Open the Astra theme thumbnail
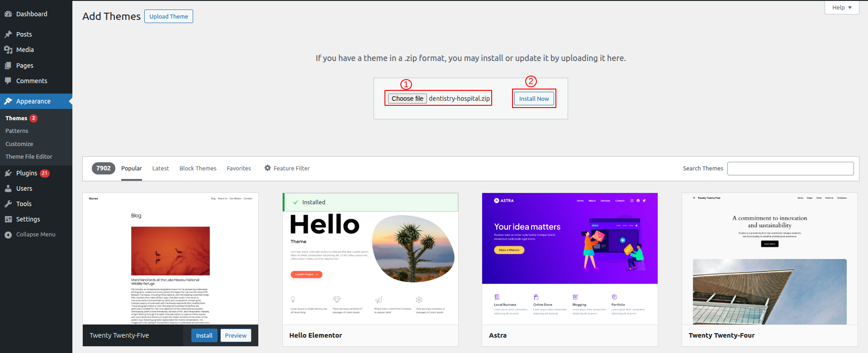868x353 pixels. 569,259
